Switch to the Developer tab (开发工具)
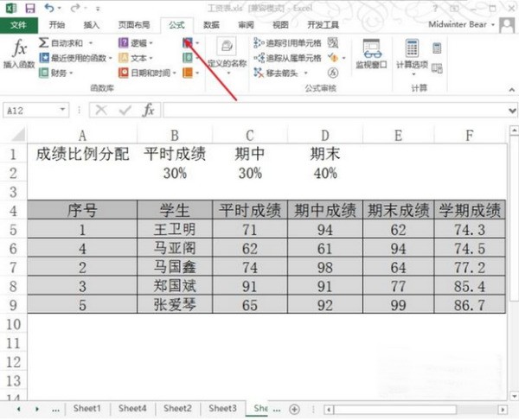Image resolution: width=519 pixels, height=420 pixels. tap(323, 25)
